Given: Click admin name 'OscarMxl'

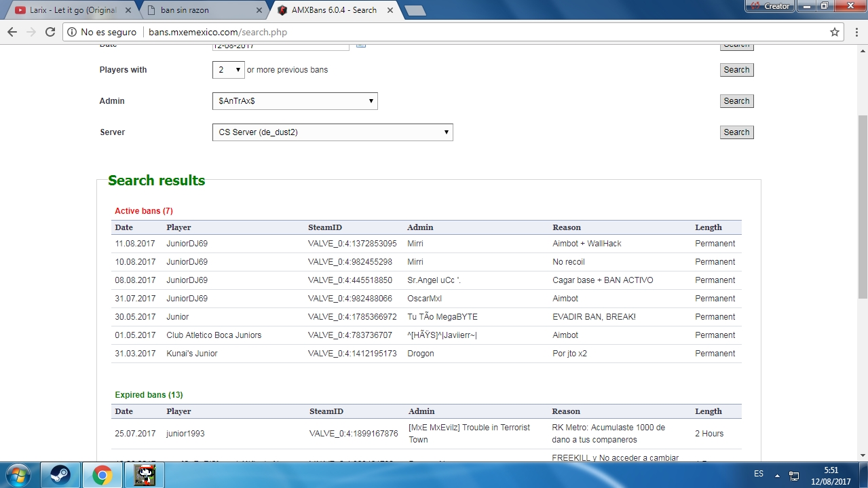Looking at the screenshot, I should point(425,299).
